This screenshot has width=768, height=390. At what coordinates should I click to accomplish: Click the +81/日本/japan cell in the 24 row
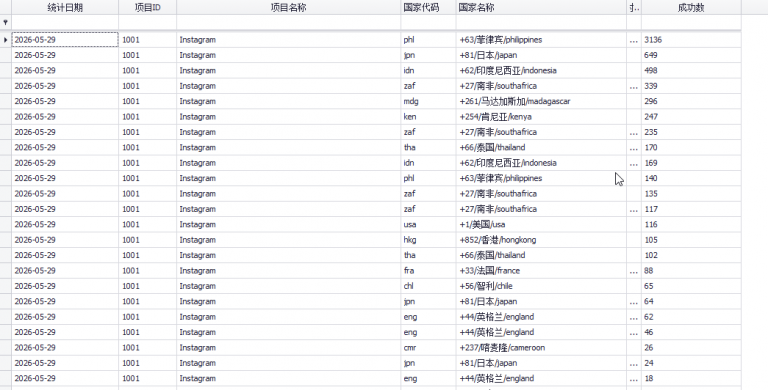pos(541,363)
